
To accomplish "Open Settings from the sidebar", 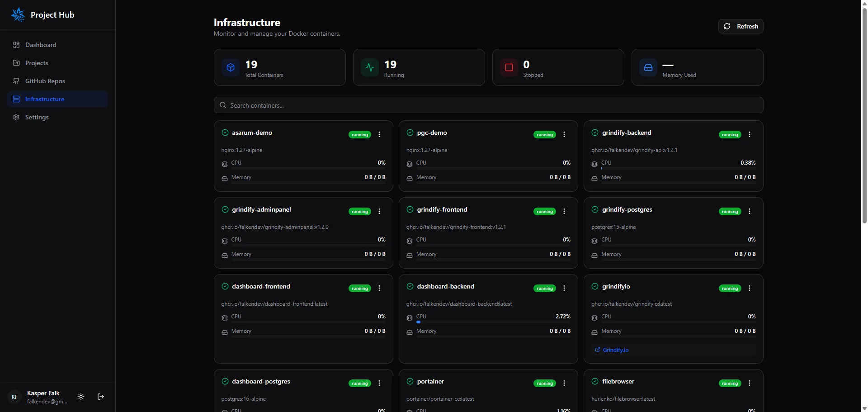I will 57,117.
